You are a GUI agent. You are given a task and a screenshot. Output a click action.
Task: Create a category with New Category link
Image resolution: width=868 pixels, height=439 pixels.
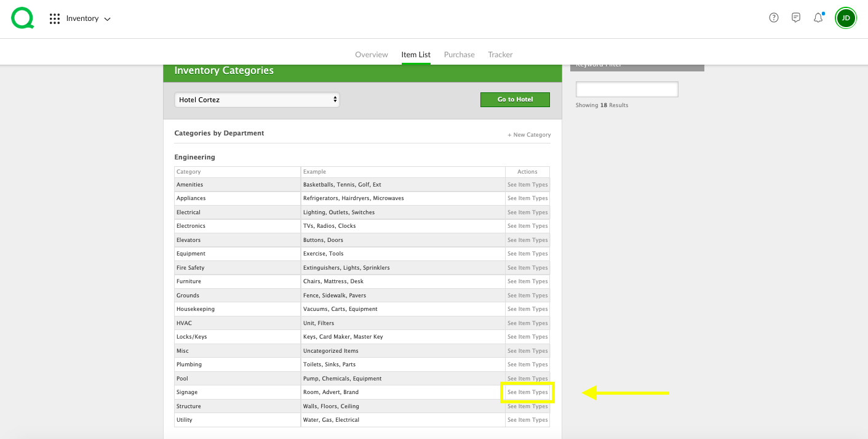pyautogui.click(x=529, y=134)
